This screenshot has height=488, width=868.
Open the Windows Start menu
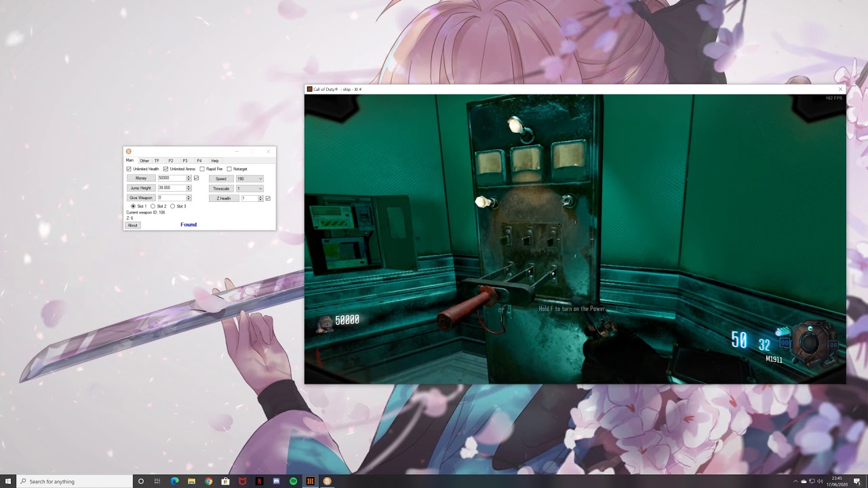point(8,481)
